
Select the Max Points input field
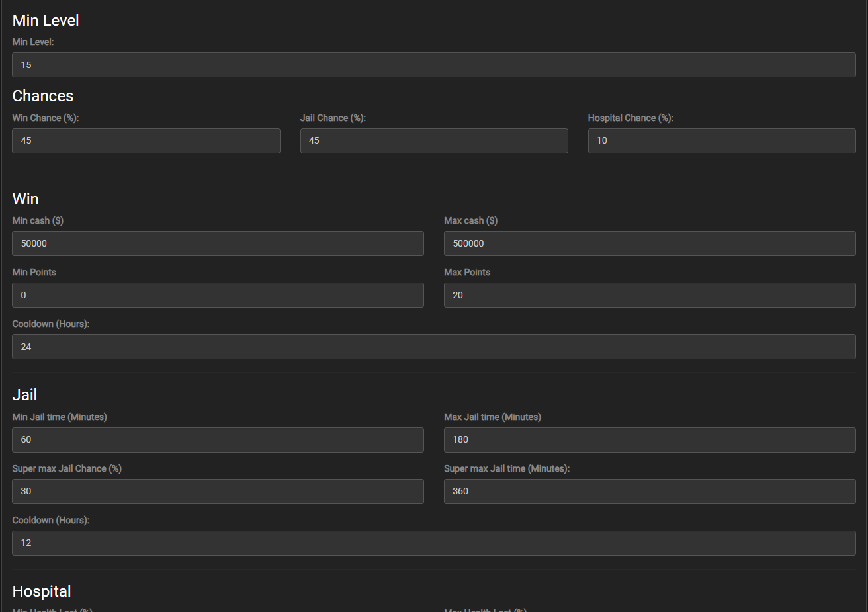[x=649, y=295]
